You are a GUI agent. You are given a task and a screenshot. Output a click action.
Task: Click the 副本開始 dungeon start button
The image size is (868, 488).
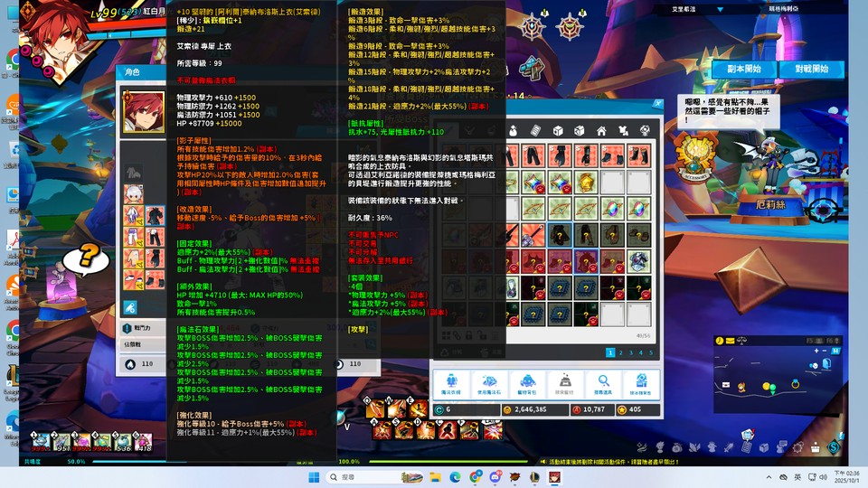[x=744, y=69]
